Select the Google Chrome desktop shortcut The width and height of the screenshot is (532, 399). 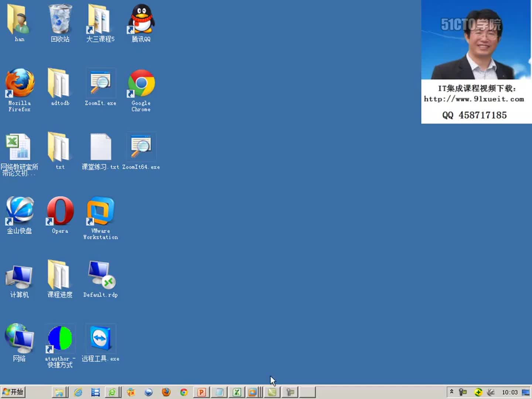pyautogui.click(x=141, y=90)
